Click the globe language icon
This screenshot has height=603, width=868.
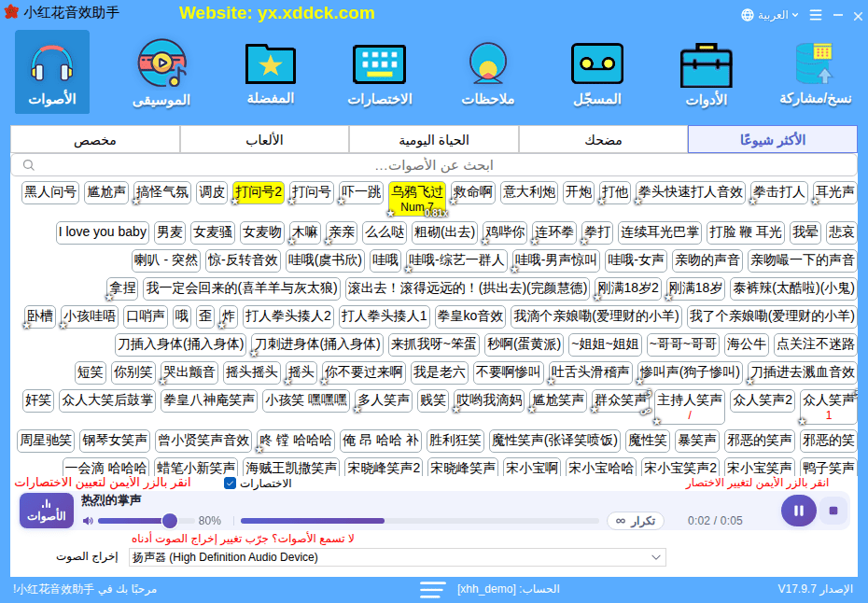tap(748, 15)
